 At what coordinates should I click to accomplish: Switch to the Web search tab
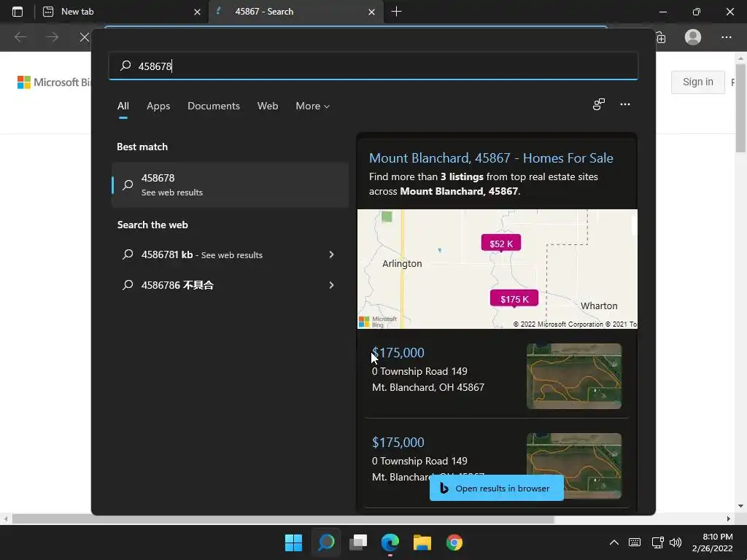pos(268,106)
